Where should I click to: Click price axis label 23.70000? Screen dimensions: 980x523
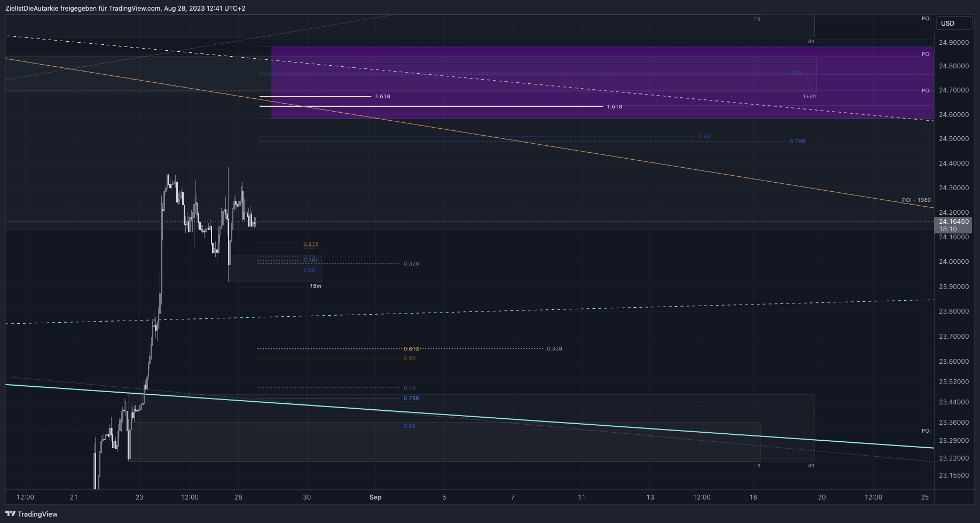[953, 337]
